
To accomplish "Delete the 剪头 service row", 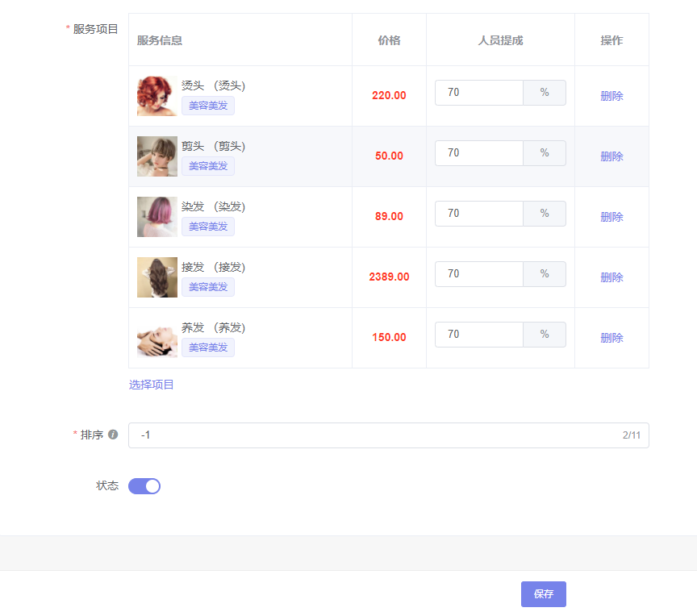I will tap(611, 156).
